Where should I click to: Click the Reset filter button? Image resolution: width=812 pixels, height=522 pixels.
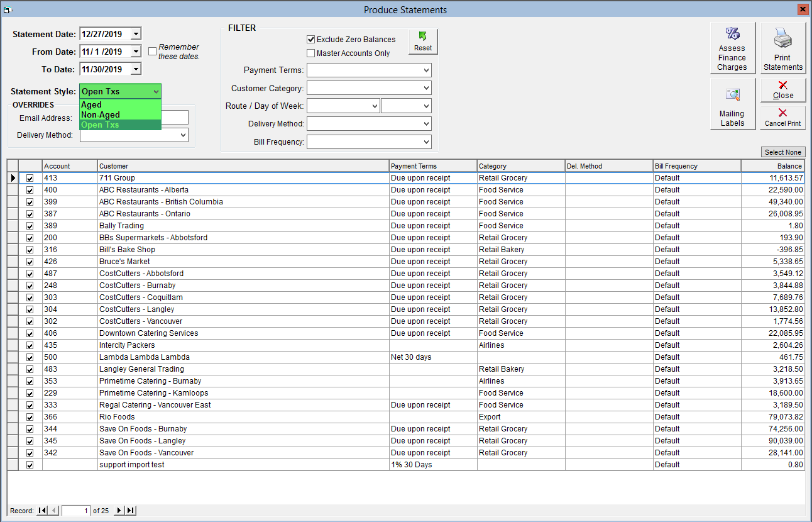(x=423, y=41)
